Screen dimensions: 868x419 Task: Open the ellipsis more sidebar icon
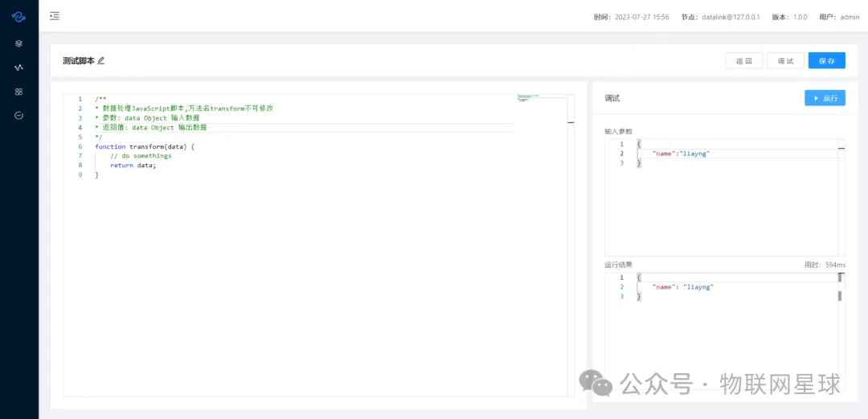click(18, 115)
